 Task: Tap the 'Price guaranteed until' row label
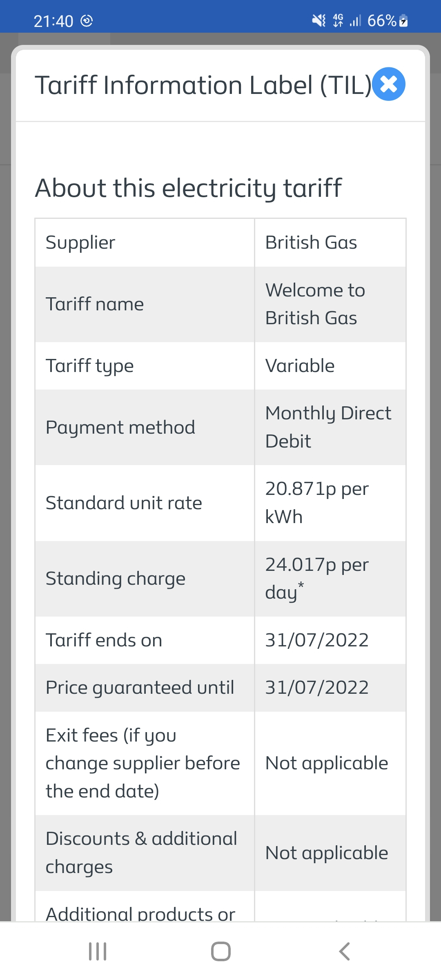click(x=140, y=688)
